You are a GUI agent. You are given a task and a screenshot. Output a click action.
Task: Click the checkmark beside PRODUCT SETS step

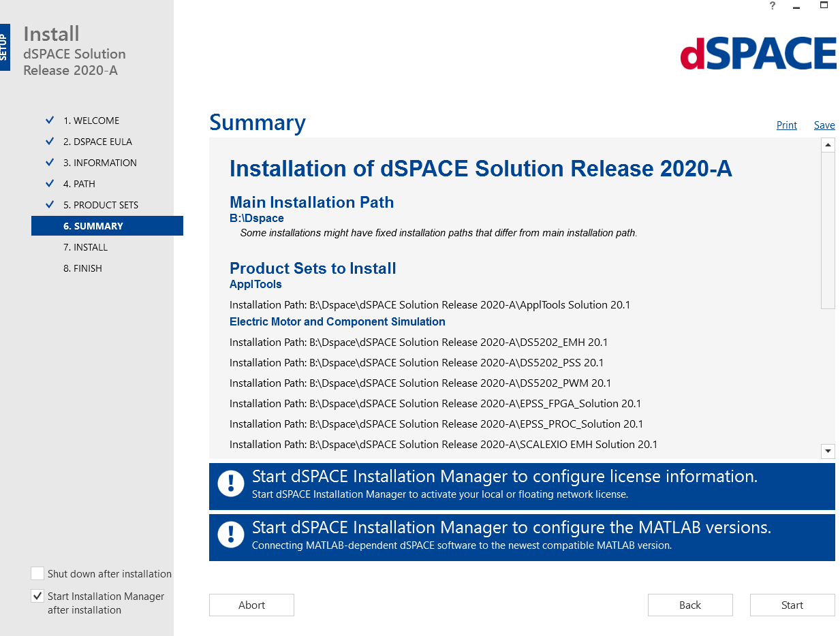[49, 204]
